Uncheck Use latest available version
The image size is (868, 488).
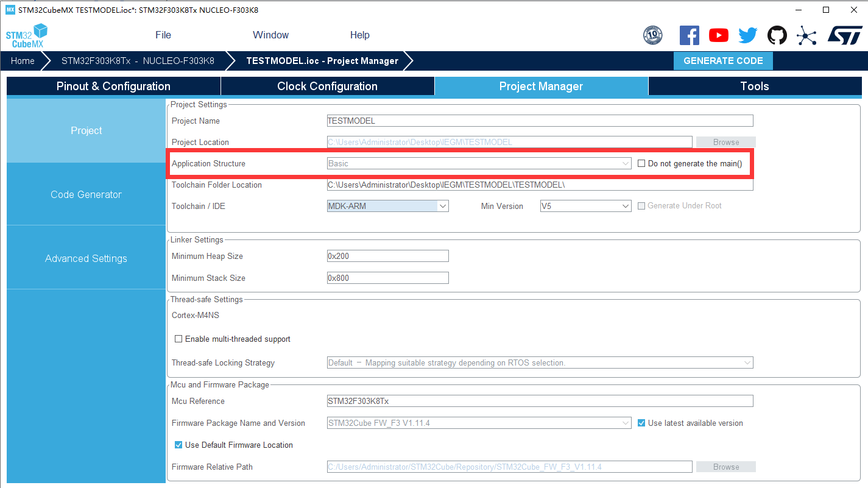(x=641, y=423)
